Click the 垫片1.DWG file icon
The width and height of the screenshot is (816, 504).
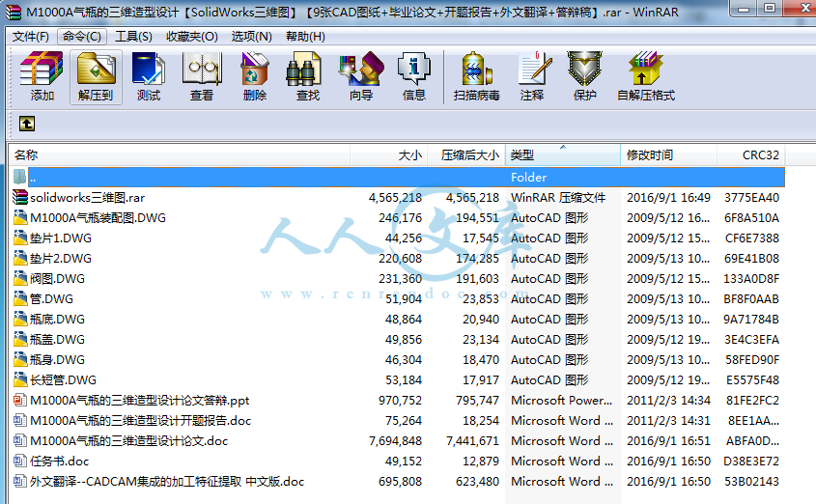pos(20,238)
